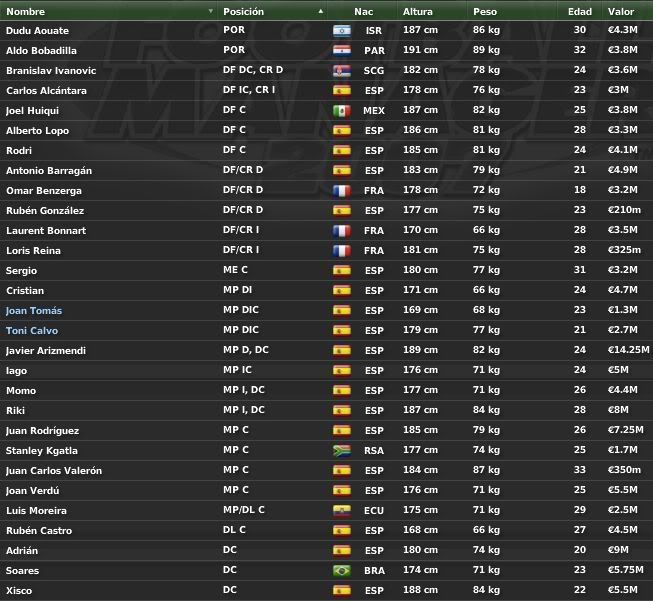Select the Joel Huiqui player name

pyautogui.click(x=32, y=111)
